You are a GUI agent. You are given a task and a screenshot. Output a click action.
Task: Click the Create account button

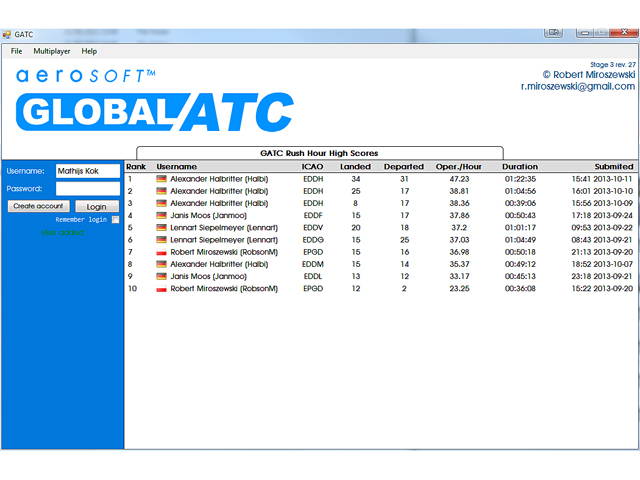pos(38,206)
